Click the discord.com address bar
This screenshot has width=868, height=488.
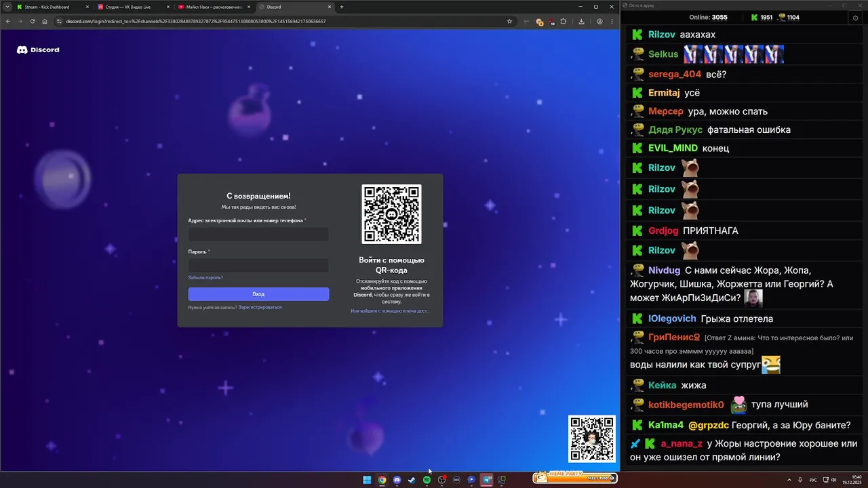click(285, 21)
